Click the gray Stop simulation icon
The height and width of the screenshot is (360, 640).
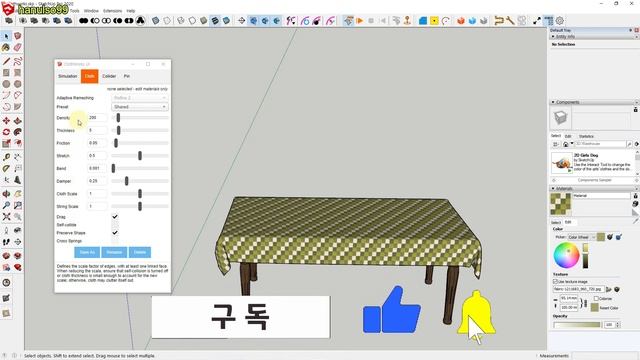point(371,20)
